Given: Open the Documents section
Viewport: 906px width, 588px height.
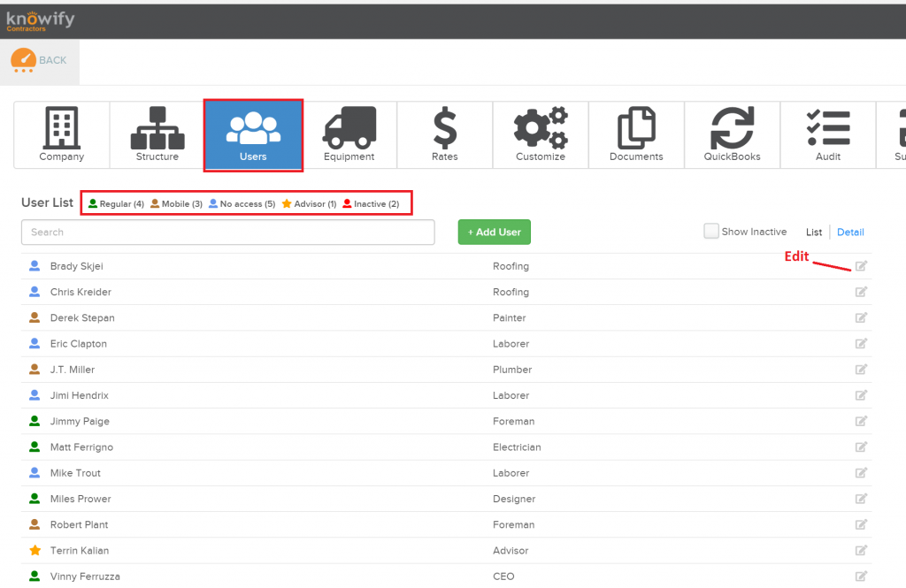Looking at the screenshot, I should point(636,134).
